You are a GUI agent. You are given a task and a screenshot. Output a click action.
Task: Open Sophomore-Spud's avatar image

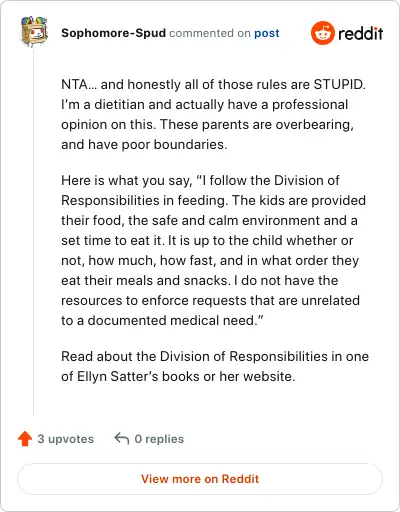(x=34, y=31)
